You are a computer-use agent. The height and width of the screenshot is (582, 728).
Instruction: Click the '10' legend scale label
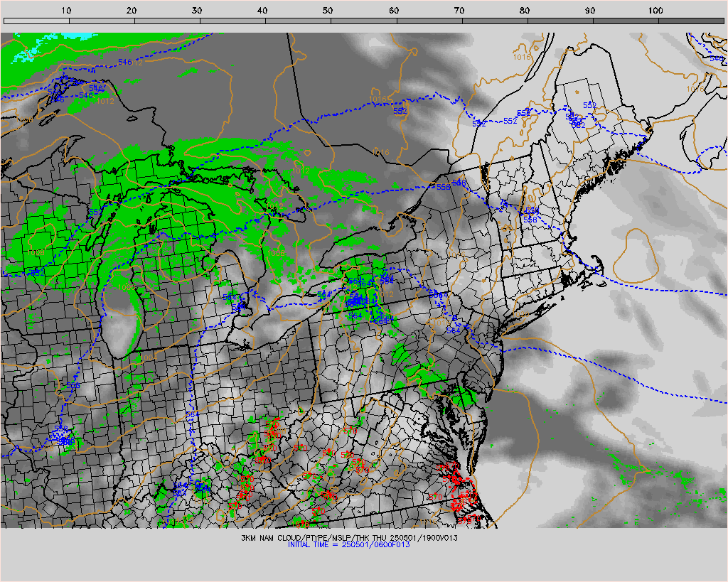[66, 10]
